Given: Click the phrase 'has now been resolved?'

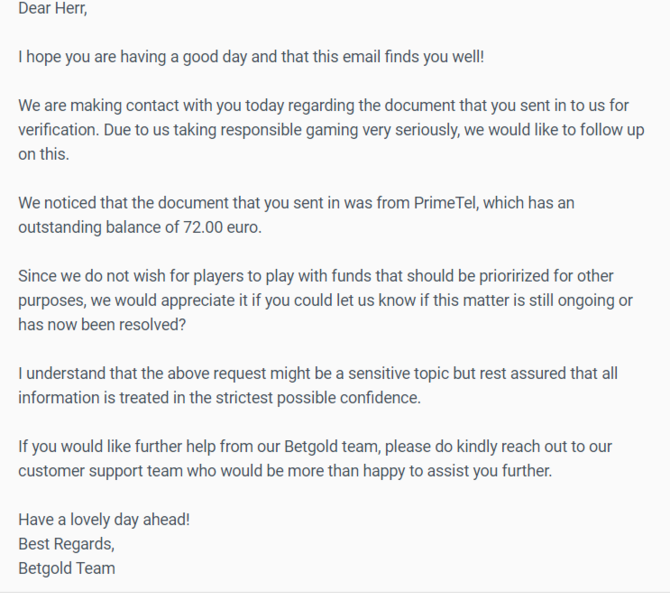Looking at the screenshot, I should tap(102, 325).
